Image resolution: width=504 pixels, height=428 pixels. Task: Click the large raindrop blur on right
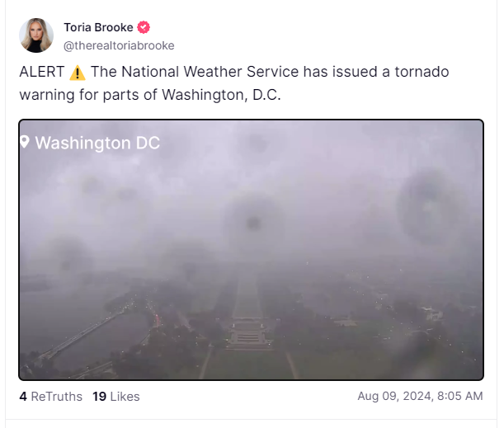[429, 205]
